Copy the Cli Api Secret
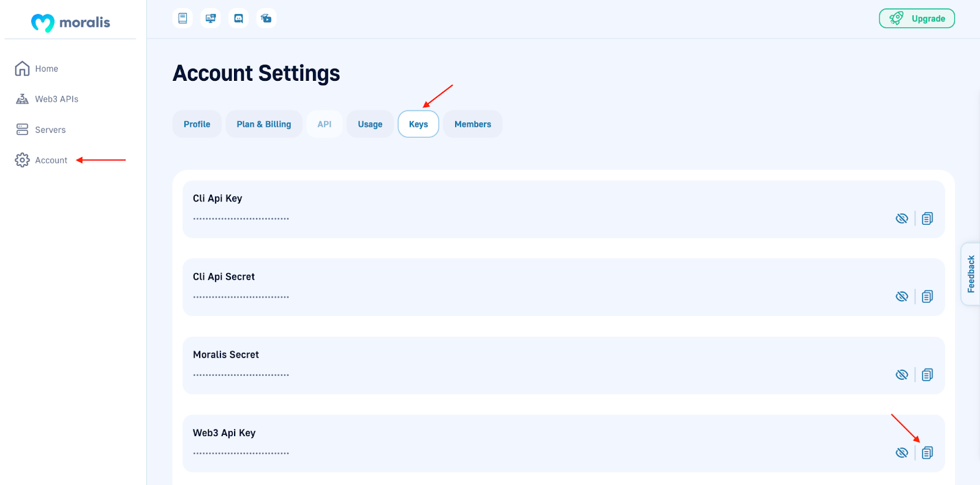The height and width of the screenshot is (485, 980). tap(927, 296)
